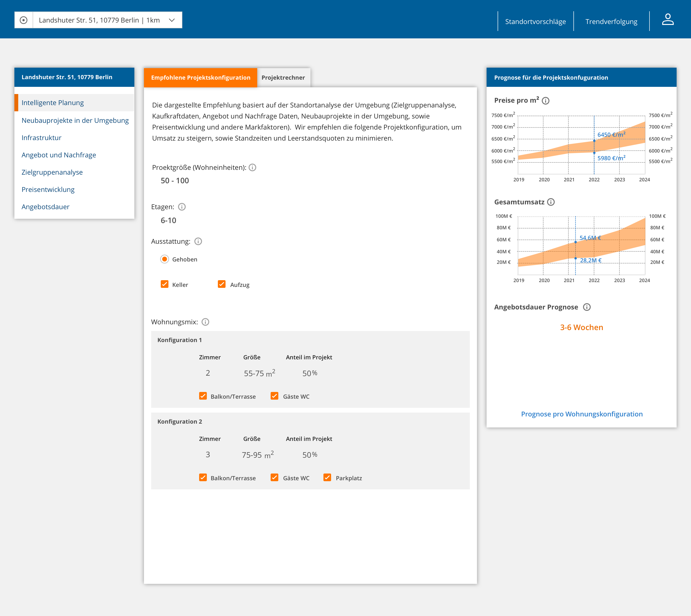
Task: Click info icon beside Etagen
Action: pyautogui.click(x=182, y=207)
